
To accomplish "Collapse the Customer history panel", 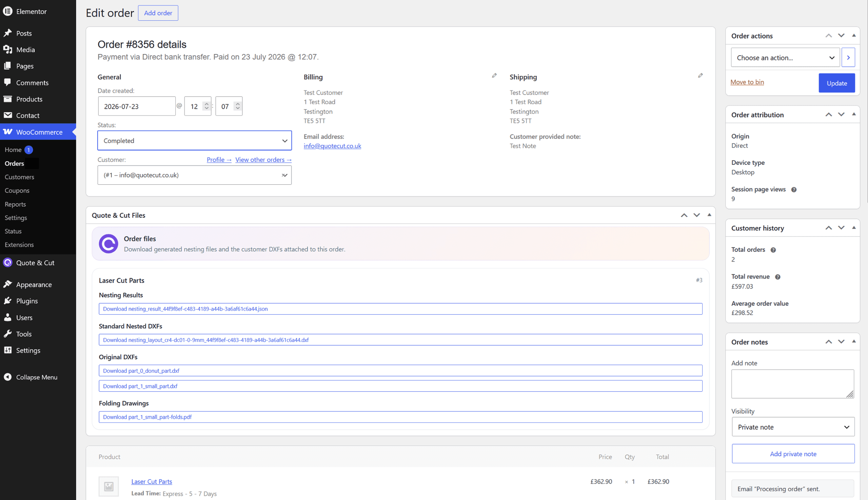I will (853, 228).
